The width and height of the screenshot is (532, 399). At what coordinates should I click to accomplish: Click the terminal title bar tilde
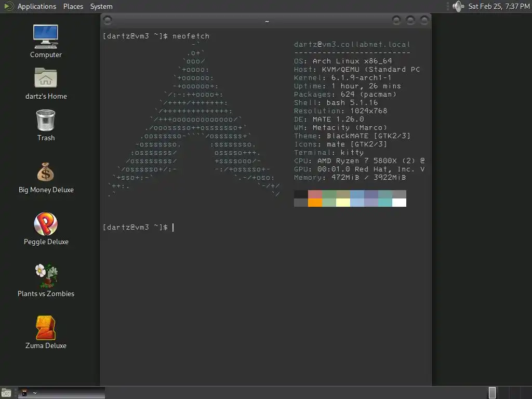(x=267, y=22)
